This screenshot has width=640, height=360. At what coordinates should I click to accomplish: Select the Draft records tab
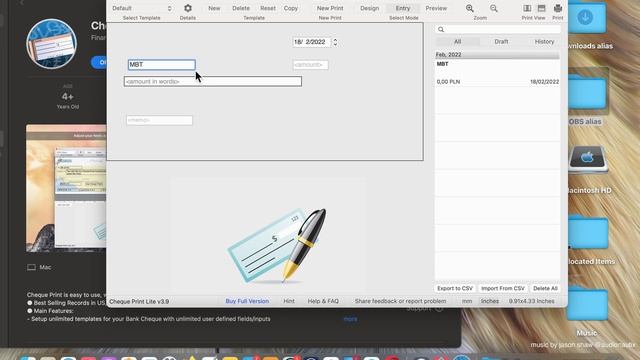pyautogui.click(x=501, y=42)
